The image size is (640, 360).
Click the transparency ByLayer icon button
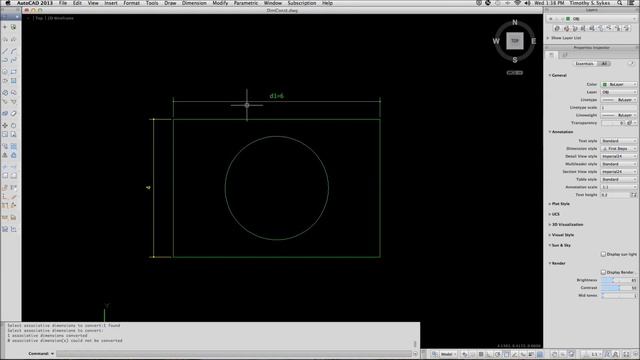630,123
